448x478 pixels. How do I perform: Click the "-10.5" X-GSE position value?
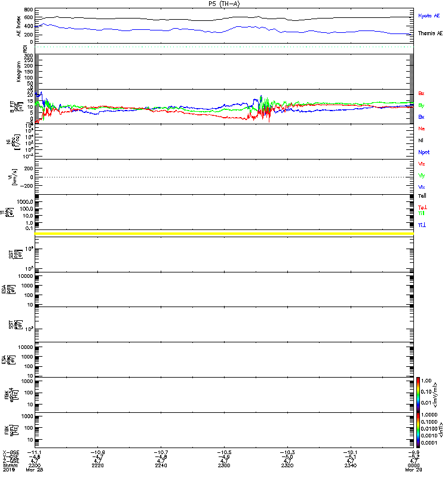point(224,453)
